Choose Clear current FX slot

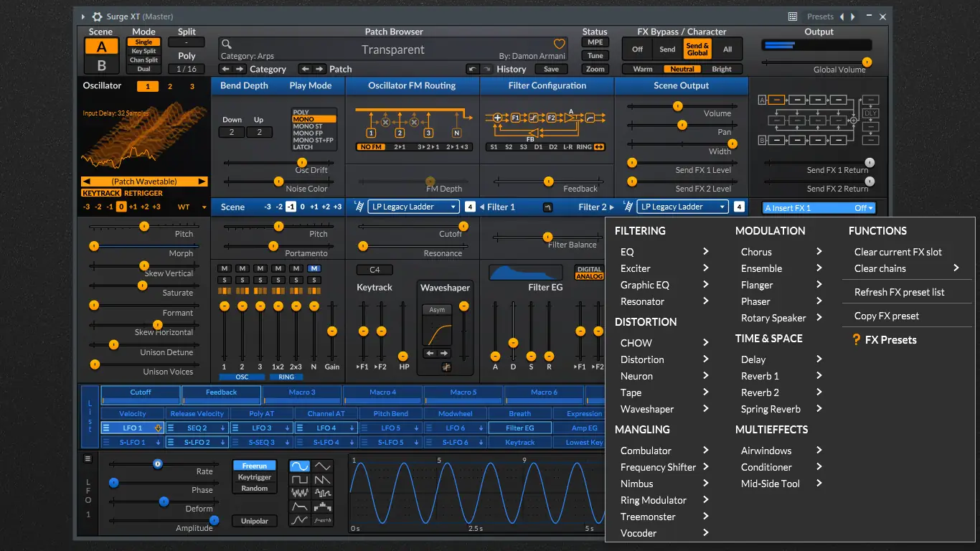tap(897, 252)
